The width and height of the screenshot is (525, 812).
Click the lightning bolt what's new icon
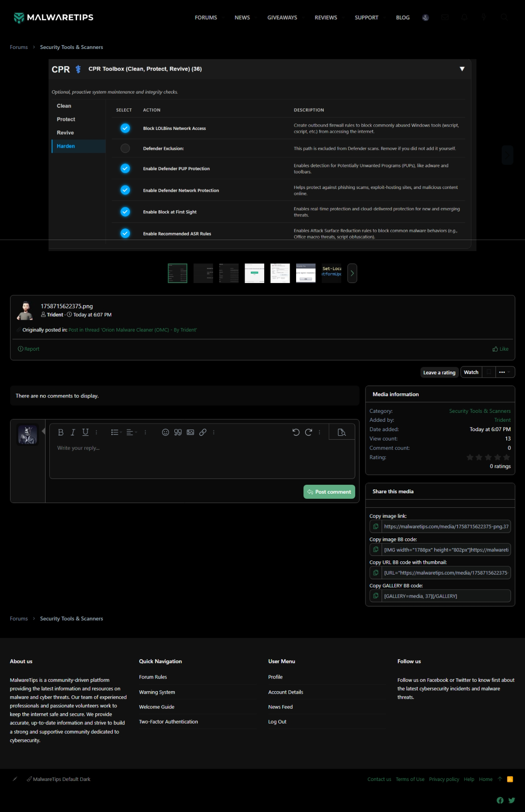tap(484, 17)
